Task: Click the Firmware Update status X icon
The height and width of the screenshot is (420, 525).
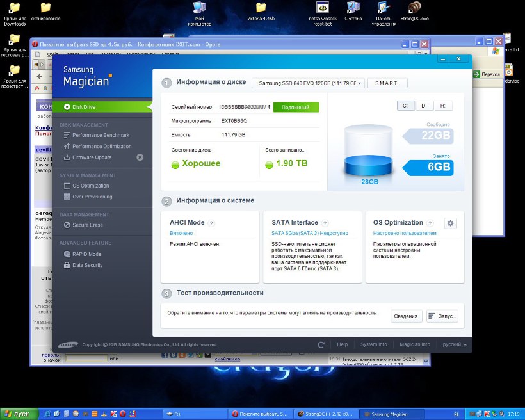Action: click(140, 157)
